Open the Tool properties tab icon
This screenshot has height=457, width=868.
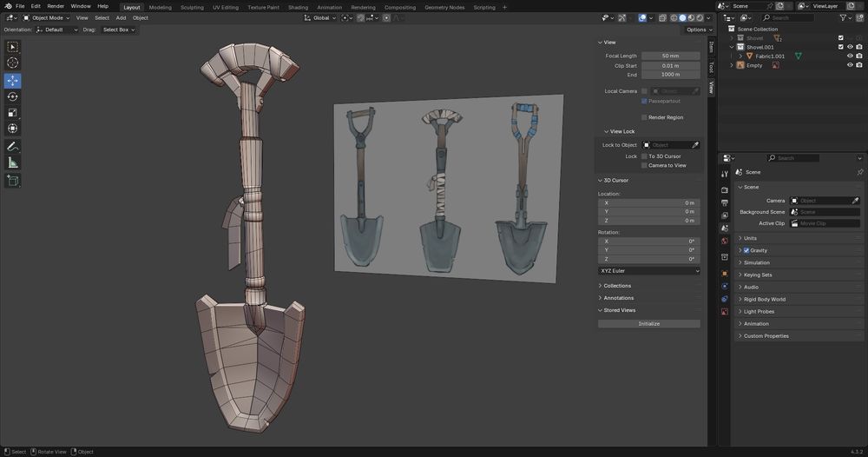point(725,174)
